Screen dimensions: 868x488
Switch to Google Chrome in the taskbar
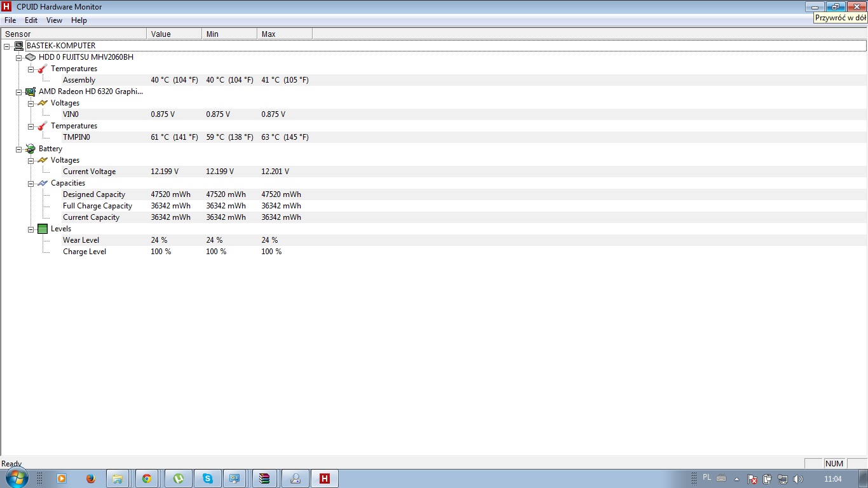(x=147, y=478)
